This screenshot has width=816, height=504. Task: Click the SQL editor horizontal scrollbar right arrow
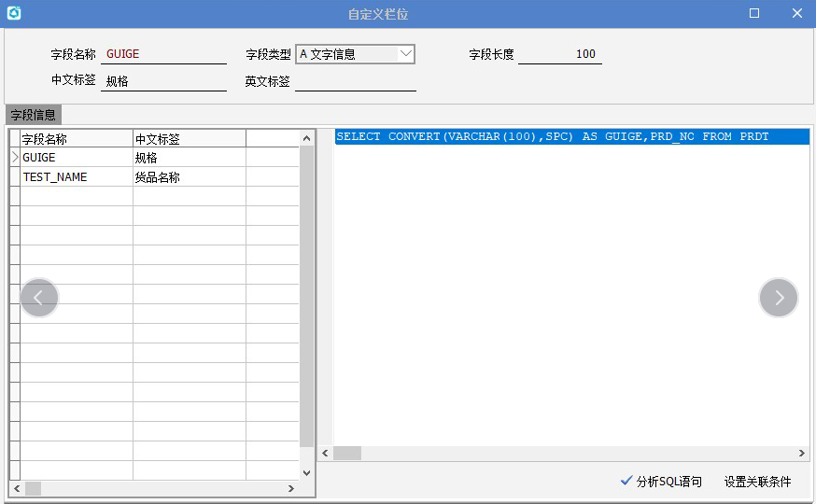802,453
